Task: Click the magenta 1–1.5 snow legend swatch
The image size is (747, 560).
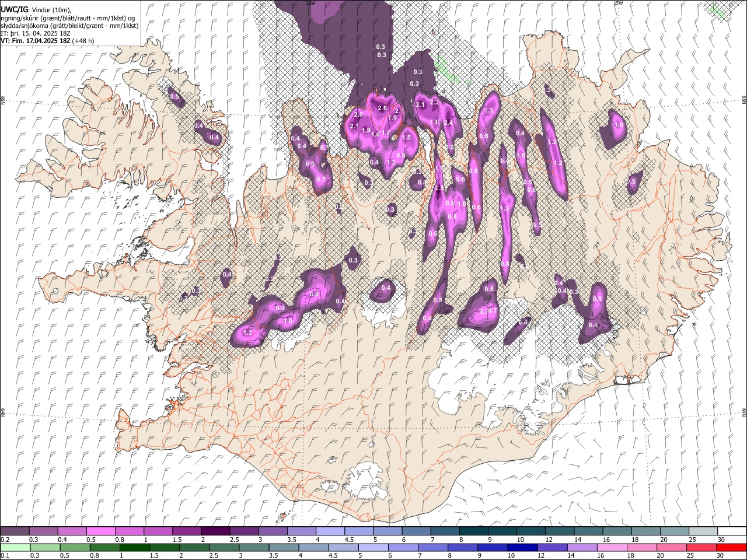Action: 158,531
